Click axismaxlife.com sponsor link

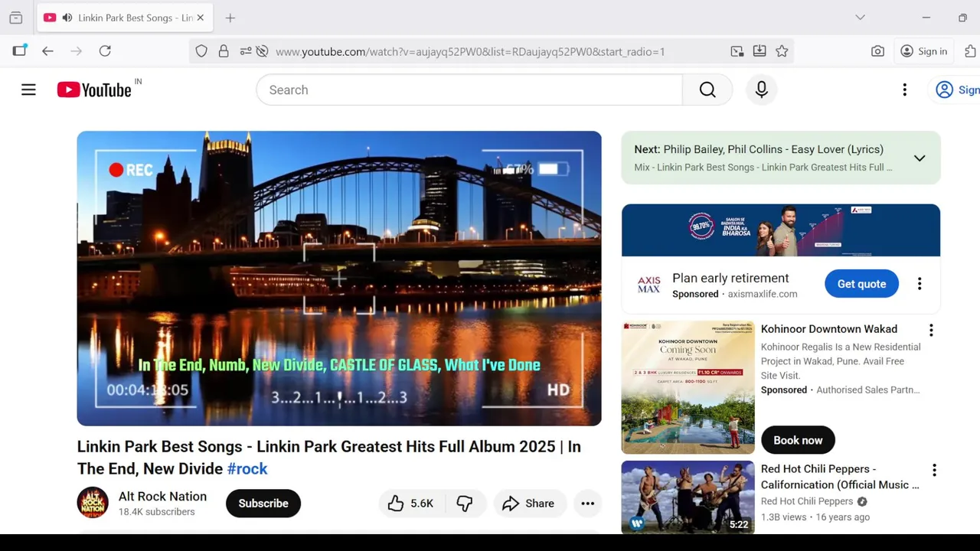tap(763, 294)
